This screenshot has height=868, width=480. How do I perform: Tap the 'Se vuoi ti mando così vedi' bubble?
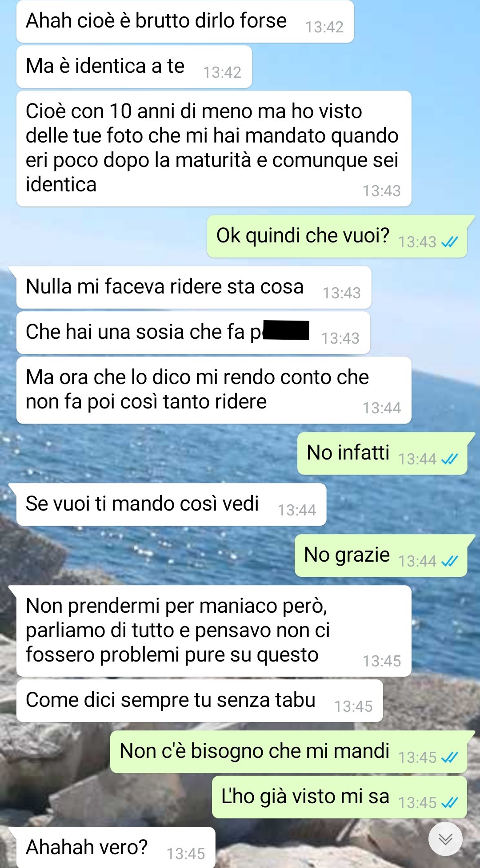pyautogui.click(x=171, y=504)
